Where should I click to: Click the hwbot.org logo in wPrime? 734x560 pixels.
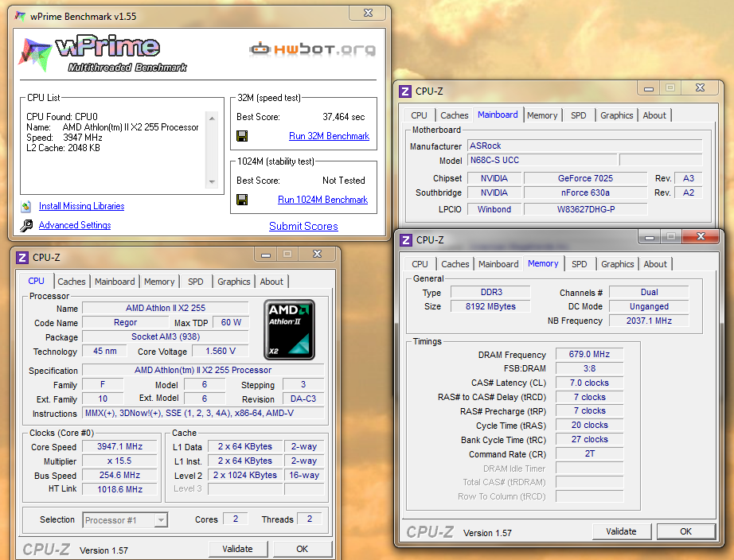[x=312, y=49]
